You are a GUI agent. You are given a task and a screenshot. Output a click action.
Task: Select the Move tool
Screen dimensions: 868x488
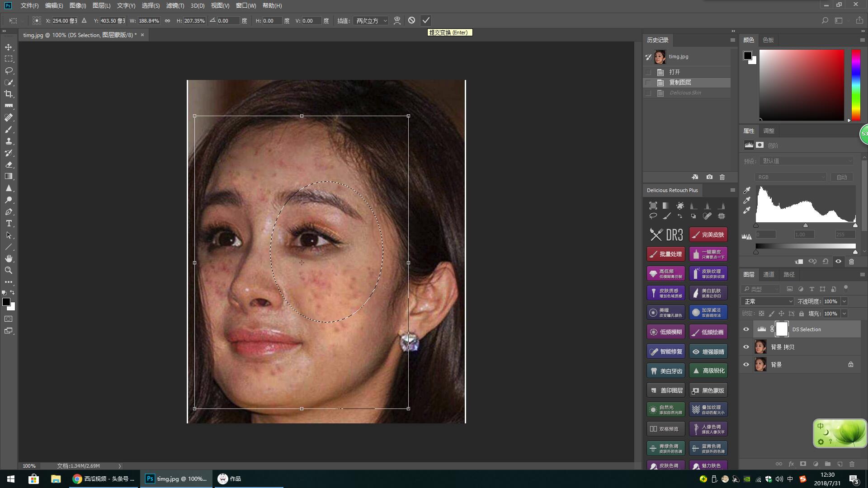pos(9,47)
